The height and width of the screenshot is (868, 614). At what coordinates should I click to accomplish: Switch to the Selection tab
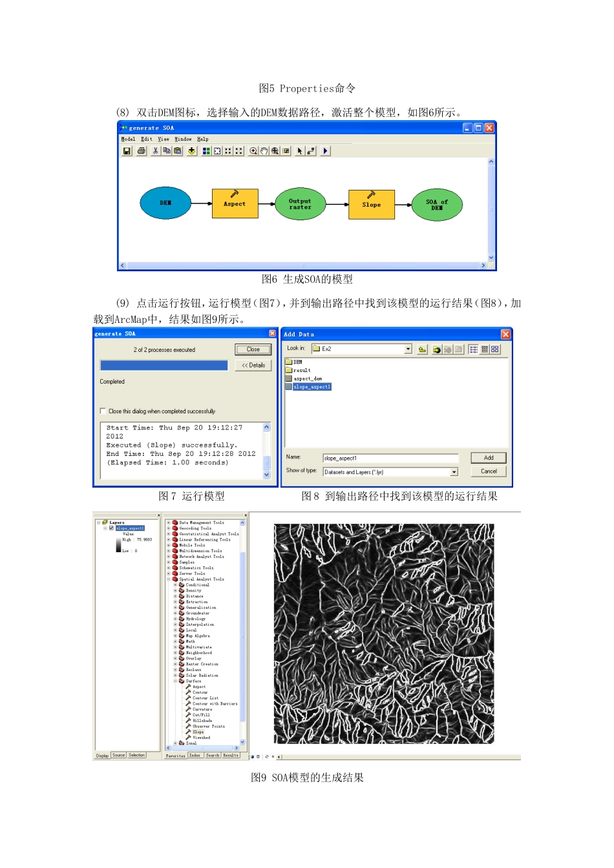(x=137, y=755)
